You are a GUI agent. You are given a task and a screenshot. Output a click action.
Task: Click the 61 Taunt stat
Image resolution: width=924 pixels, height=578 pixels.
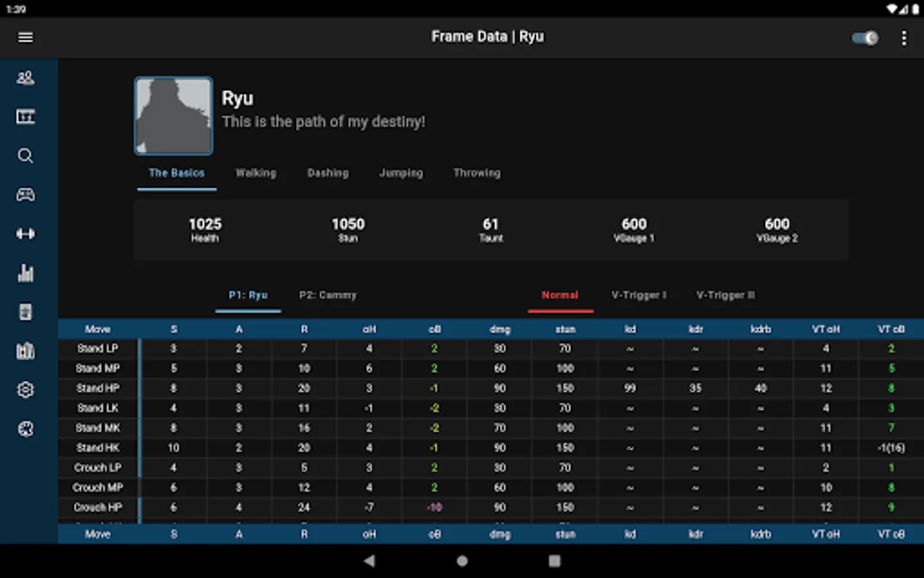click(x=491, y=229)
